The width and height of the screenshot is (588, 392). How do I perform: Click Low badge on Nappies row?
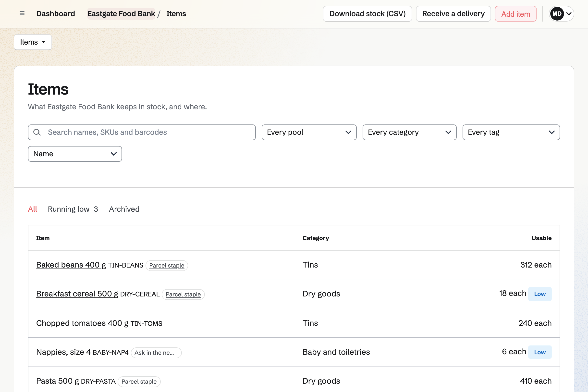tap(540, 352)
